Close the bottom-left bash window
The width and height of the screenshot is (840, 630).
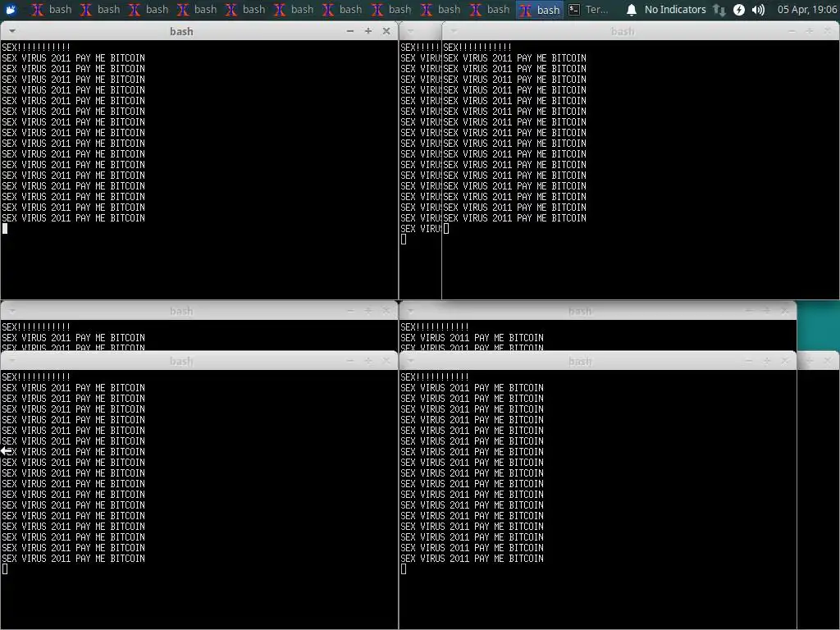(386, 361)
